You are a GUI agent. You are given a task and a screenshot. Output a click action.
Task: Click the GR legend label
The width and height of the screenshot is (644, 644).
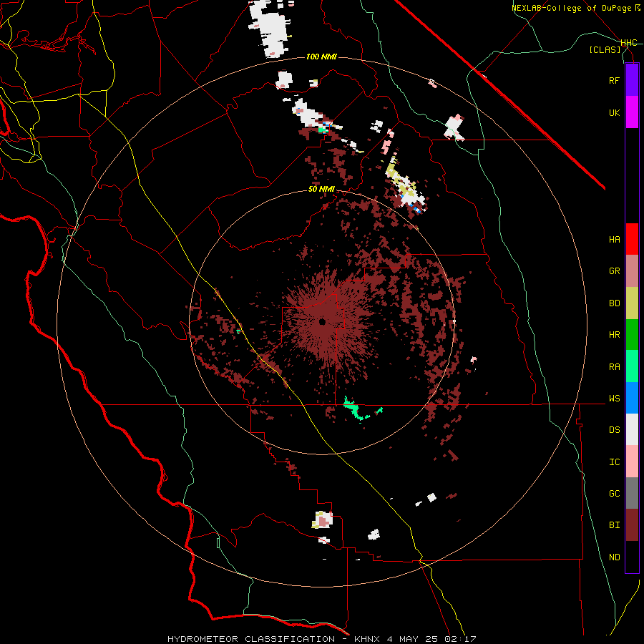click(614, 271)
